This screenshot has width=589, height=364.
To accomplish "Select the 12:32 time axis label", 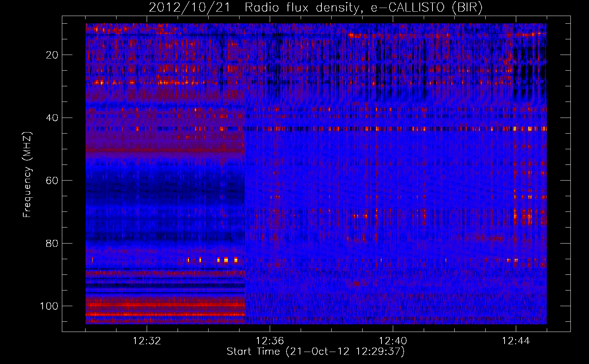I will coord(147,341).
